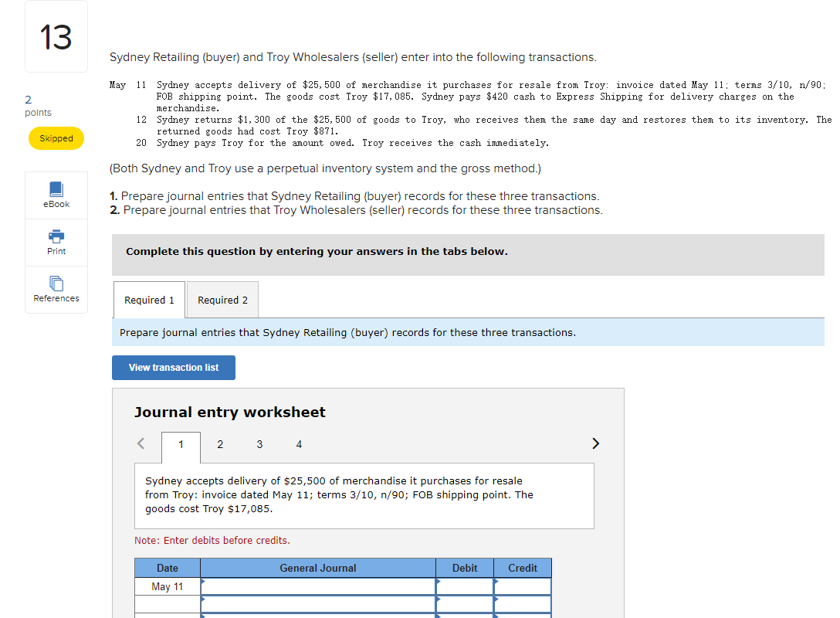The image size is (840, 618).
Task: Click the 'Complete this question' instruction banner
Action: click(468, 255)
